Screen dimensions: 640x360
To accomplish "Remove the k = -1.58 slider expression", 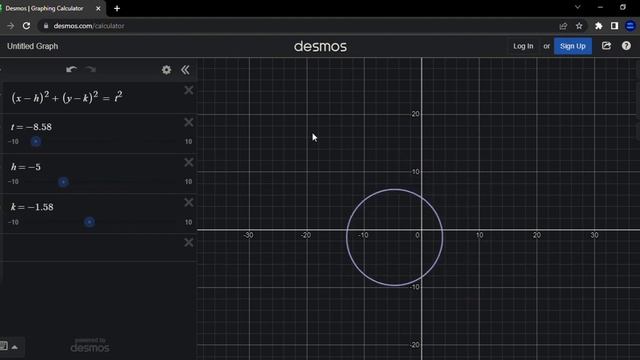I will coord(189,202).
